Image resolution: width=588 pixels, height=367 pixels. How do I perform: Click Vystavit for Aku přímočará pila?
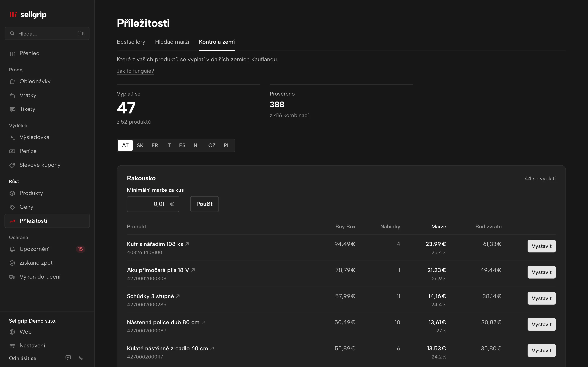[541, 272]
